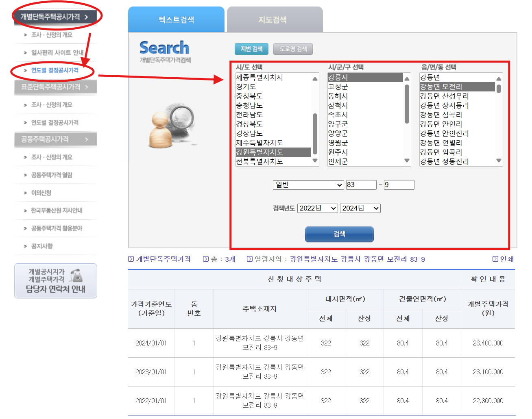Select 경상남도 in 시/도 list

tap(273, 133)
